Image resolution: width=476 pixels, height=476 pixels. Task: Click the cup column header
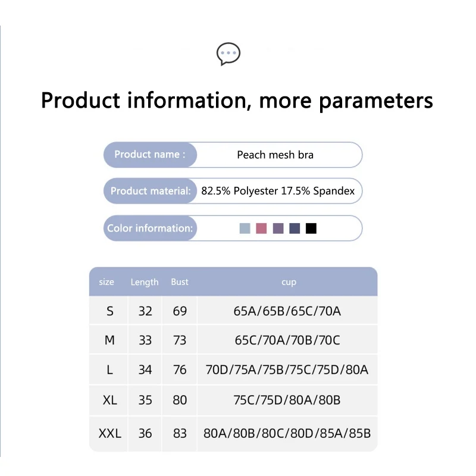point(289,282)
